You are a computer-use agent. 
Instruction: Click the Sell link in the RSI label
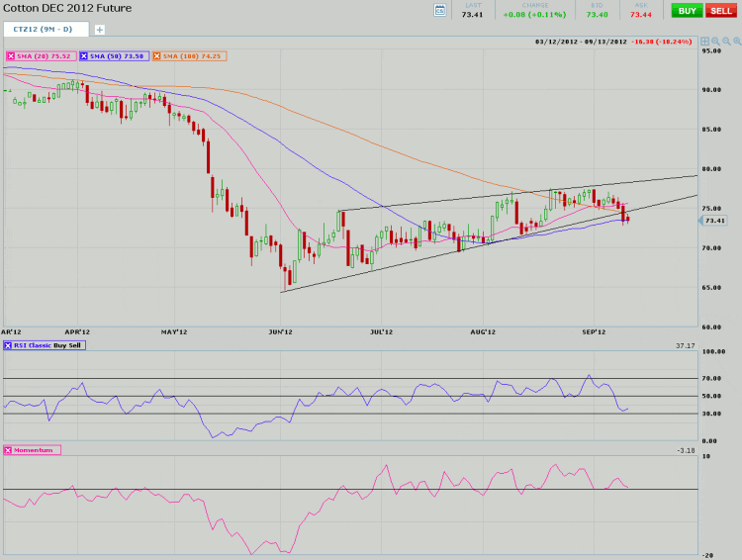tap(76, 345)
